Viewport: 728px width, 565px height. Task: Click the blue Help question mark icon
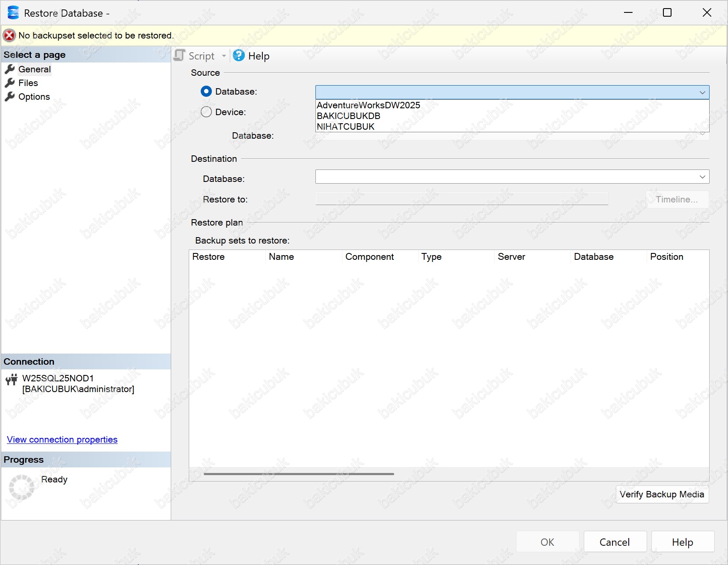pos(239,56)
